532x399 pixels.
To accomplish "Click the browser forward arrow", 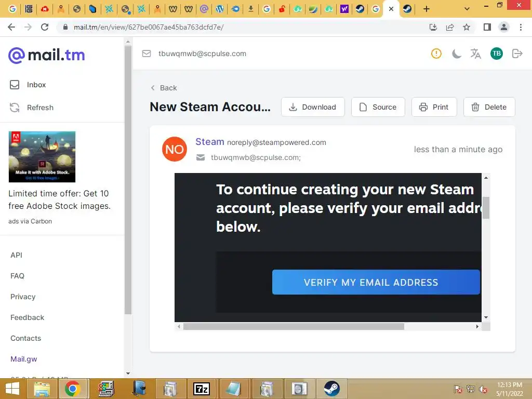I will pos(28,27).
